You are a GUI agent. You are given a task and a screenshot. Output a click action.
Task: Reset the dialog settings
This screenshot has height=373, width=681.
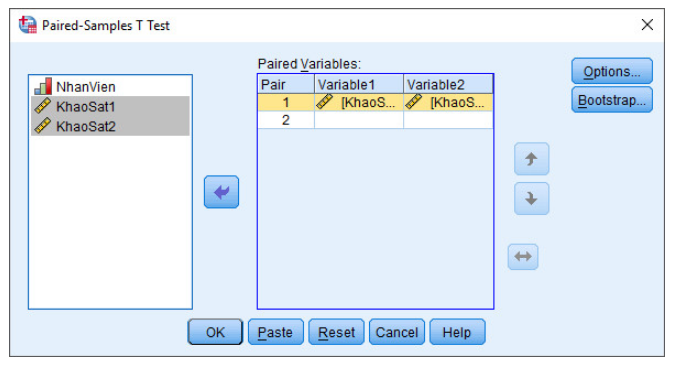(336, 332)
